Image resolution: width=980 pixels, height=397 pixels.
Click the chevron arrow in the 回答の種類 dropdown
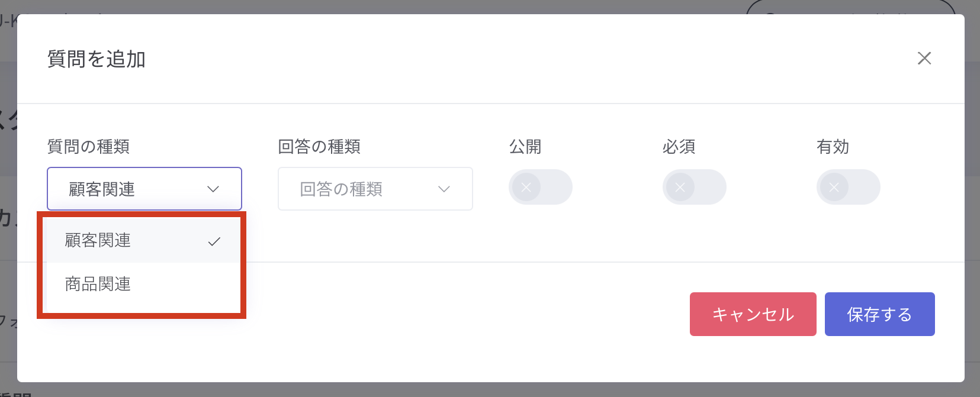(x=444, y=189)
